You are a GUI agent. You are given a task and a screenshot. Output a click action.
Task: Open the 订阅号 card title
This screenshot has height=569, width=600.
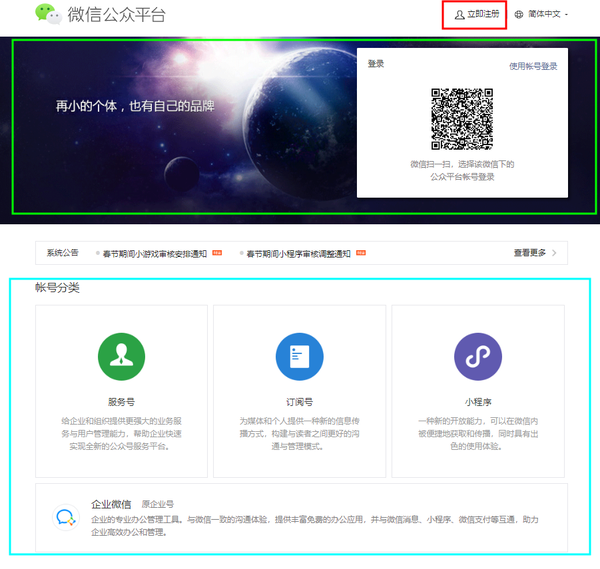[x=300, y=402]
